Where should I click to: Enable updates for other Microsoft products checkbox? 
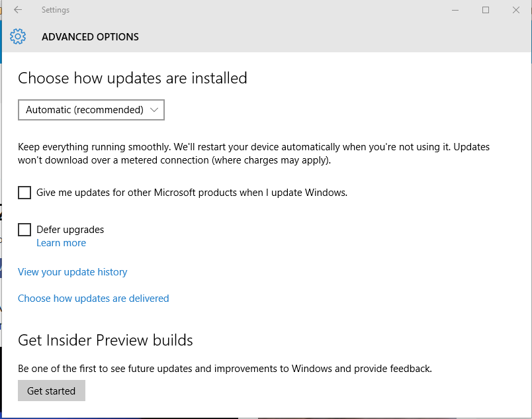coord(24,193)
